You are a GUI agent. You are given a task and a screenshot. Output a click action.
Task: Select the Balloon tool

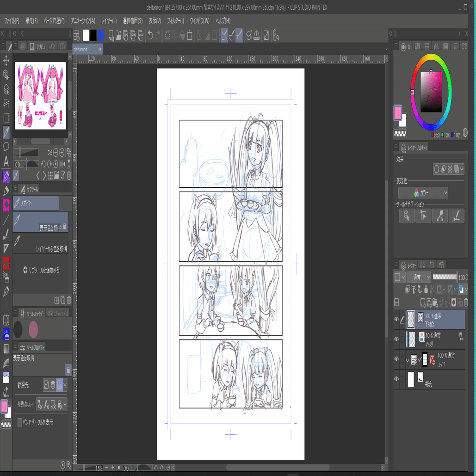pyautogui.click(x=6, y=147)
